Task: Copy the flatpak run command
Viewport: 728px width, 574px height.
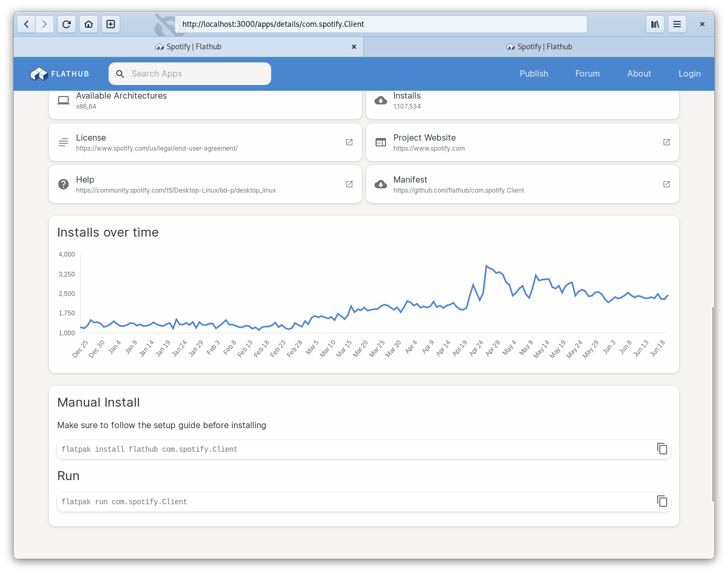Action: tap(662, 501)
